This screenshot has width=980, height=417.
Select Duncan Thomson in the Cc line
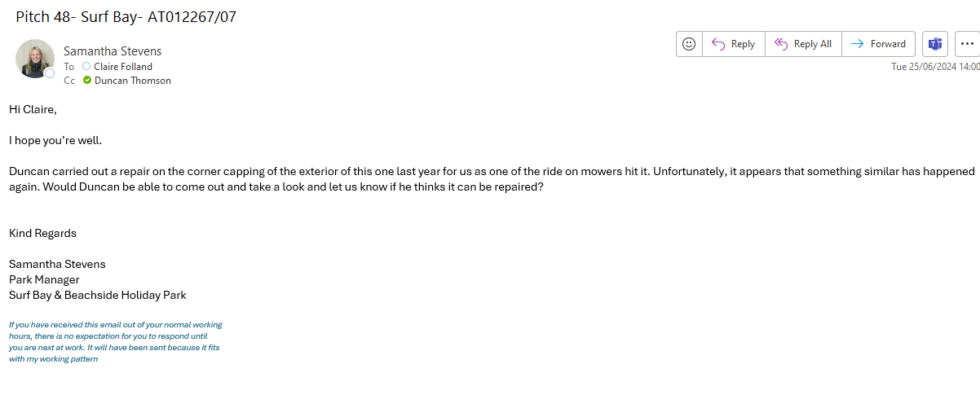tap(133, 81)
